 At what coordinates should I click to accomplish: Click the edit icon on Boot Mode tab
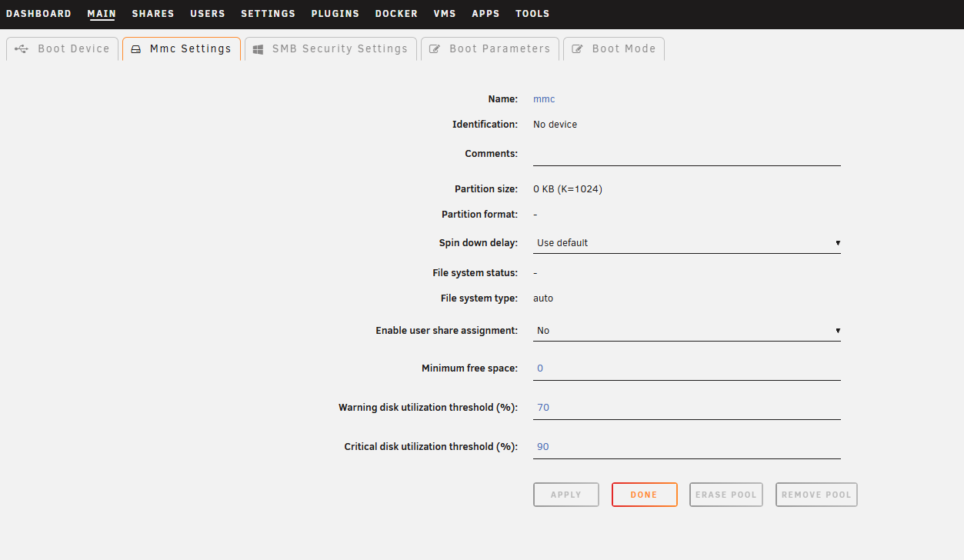coord(577,49)
